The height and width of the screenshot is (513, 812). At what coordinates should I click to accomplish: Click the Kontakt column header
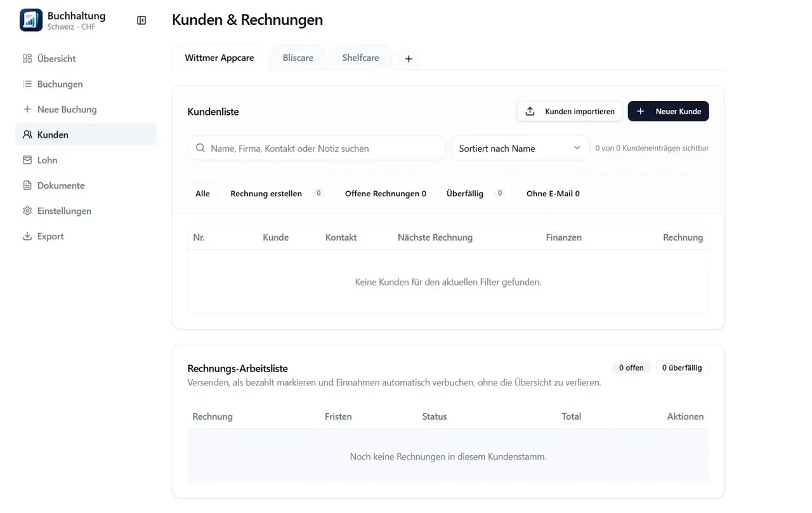[341, 237]
